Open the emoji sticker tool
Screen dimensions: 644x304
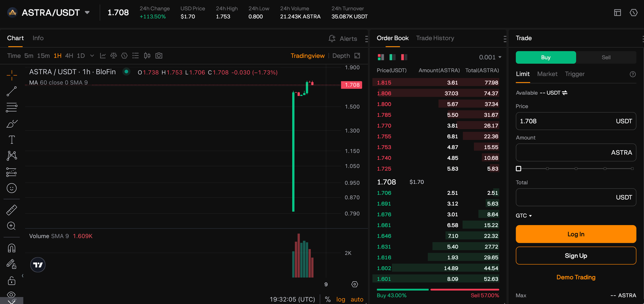tap(12, 188)
